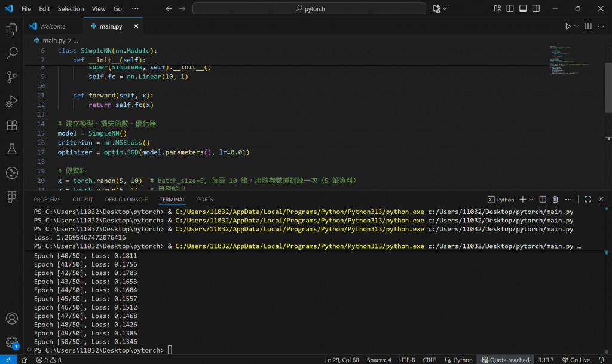Open the Explorer view in activity bar
This screenshot has height=364, width=612.
pos(11,29)
